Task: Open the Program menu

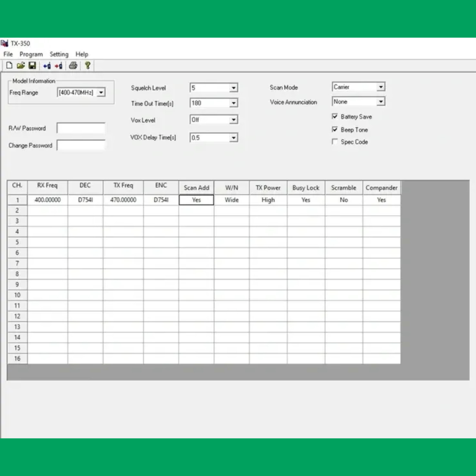Action: coord(31,54)
